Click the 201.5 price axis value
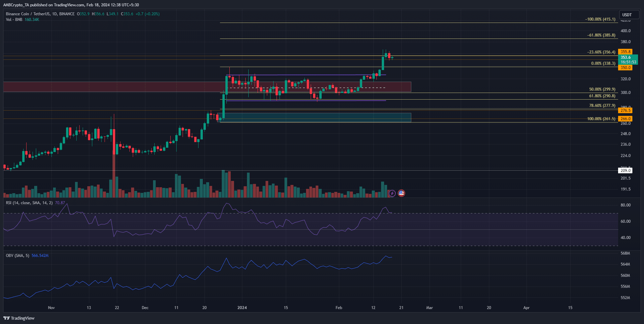644x324 pixels. [x=626, y=178]
